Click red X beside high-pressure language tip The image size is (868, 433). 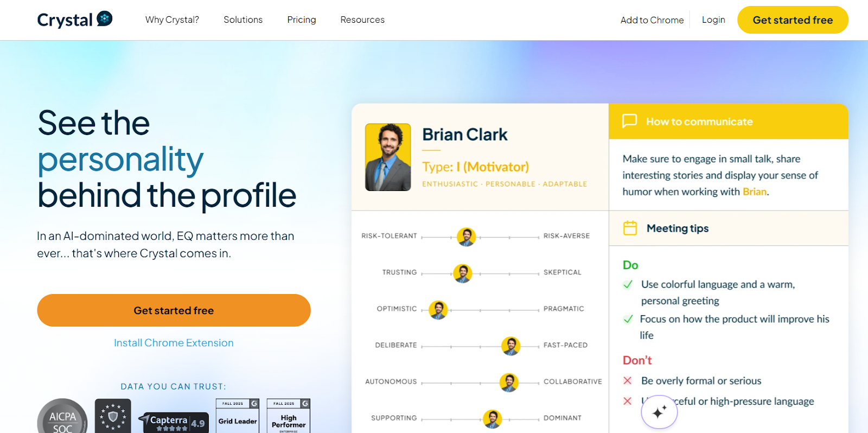click(x=628, y=401)
